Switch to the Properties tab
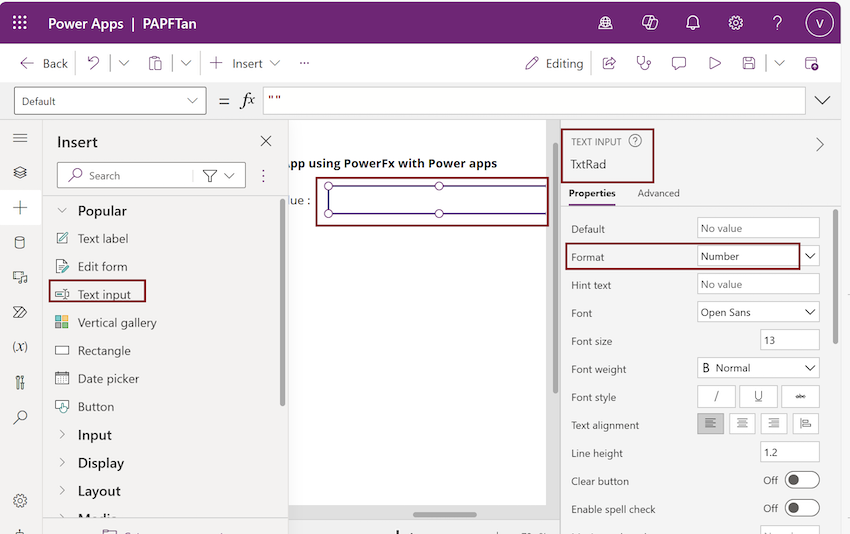This screenshot has width=850, height=534. (592, 193)
